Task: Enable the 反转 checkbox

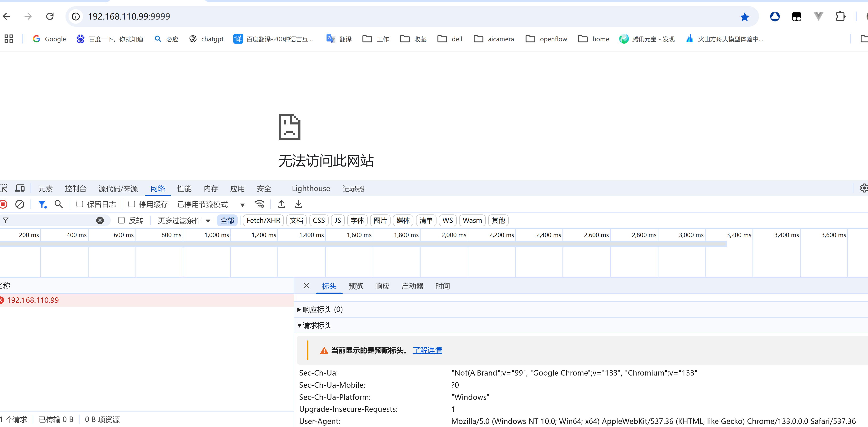Action: point(121,220)
